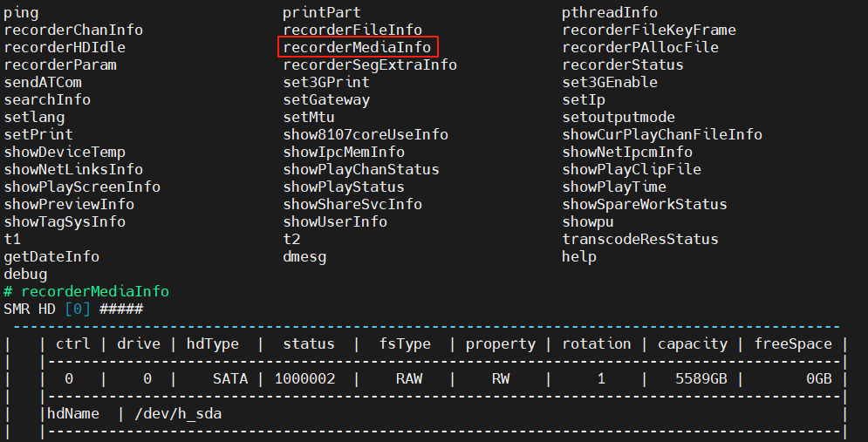Click the /dev/h_sda device name
868x442 pixels.
click(178, 414)
